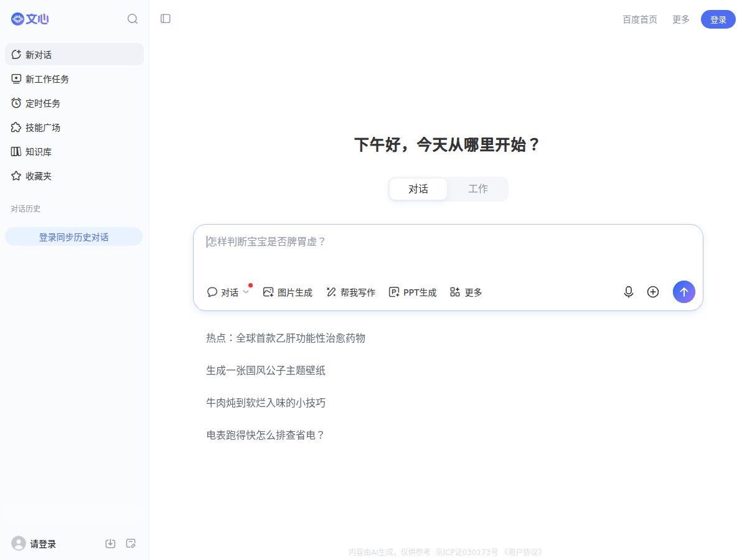Click 登录同步历史对话 button

[73, 236]
